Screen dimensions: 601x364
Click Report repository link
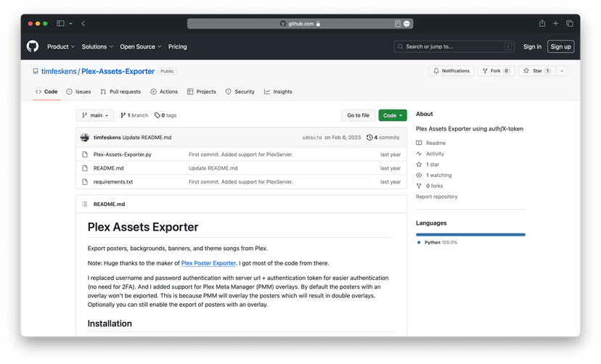pyautogui.click(x=436, y=197)
